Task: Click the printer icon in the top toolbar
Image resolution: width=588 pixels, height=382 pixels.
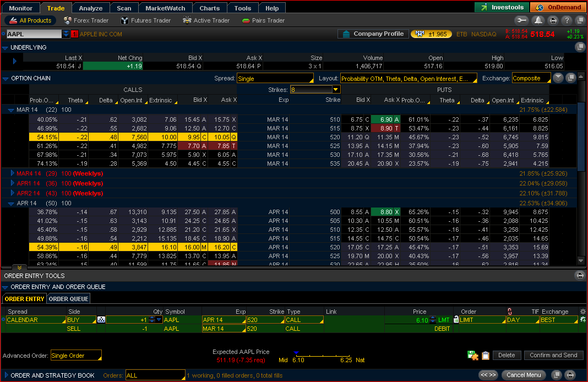Action: coord(553,20)
